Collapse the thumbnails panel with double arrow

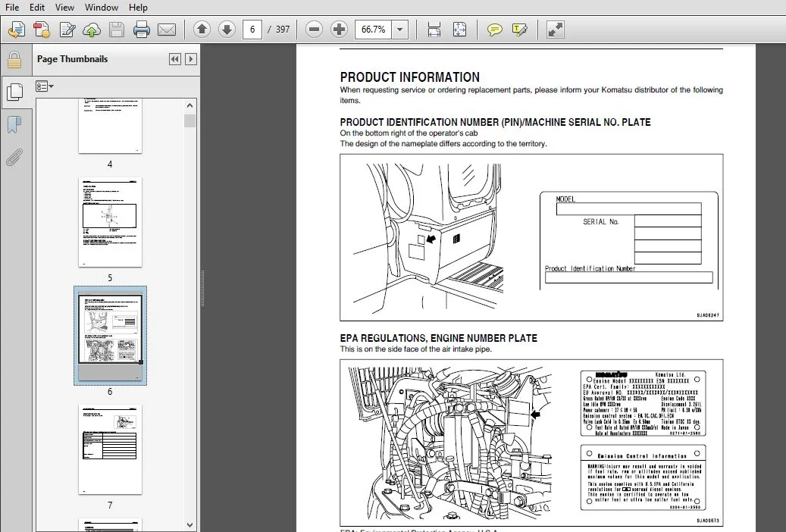click(174, 59)
